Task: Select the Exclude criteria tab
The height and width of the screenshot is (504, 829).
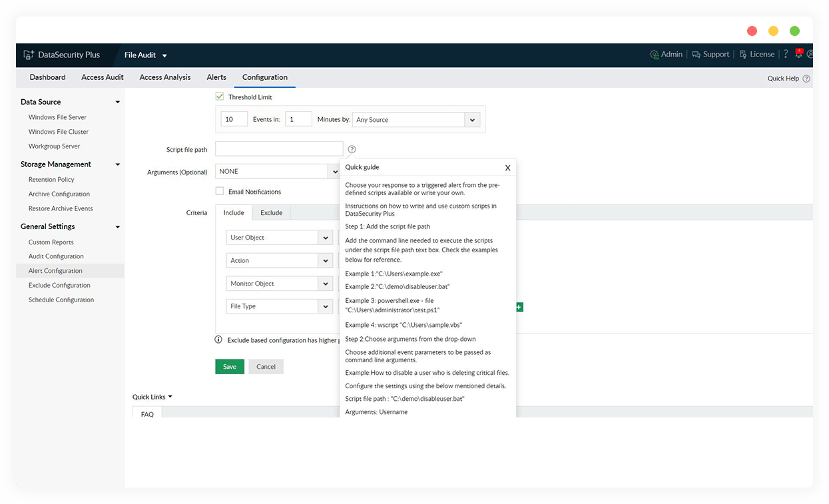Action: pyautogui.click(x=272, y=212)
